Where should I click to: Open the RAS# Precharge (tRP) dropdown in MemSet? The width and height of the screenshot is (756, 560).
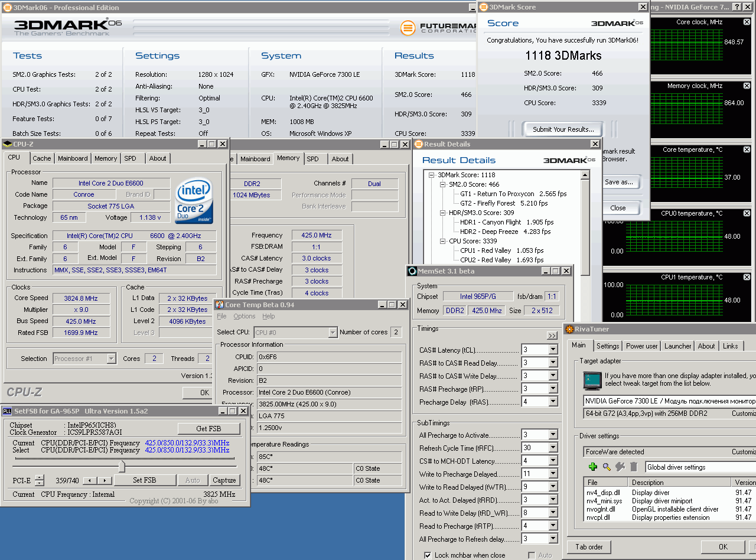click(x=553, y=389)
